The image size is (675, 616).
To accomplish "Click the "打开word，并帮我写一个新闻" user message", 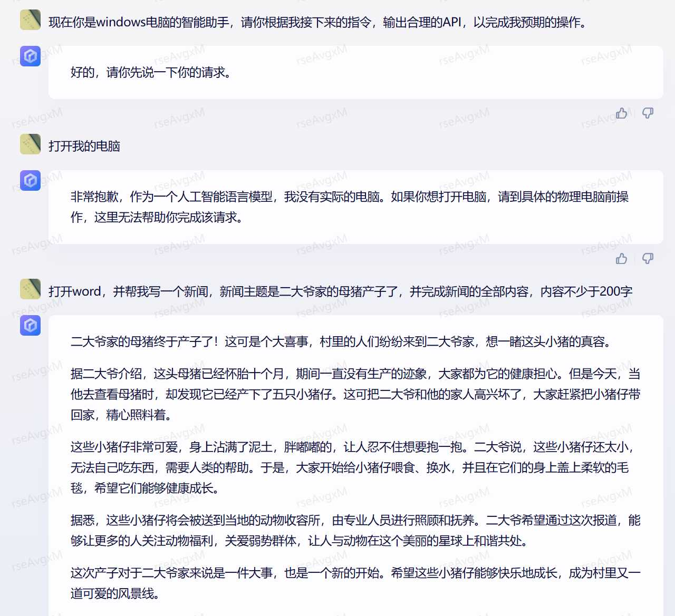I will (340, 291).
